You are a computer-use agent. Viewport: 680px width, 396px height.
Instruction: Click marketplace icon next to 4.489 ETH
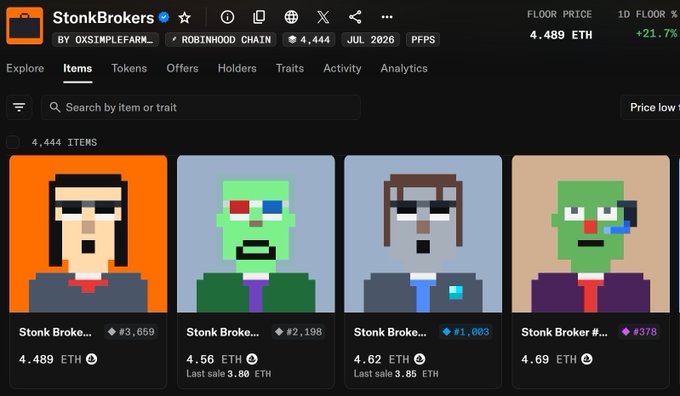pyautogui.click(x=92, y=359)
